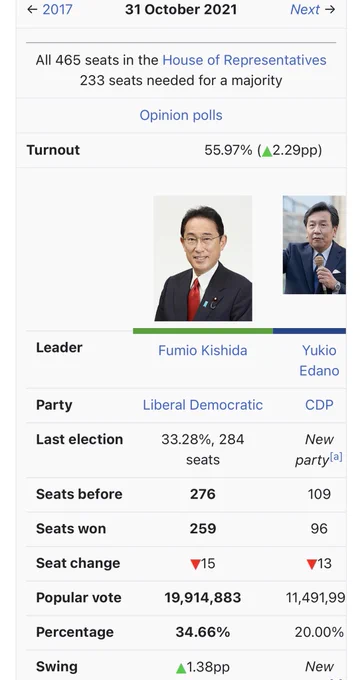Click footnote [a] next to New party

(x=336, y=456)
